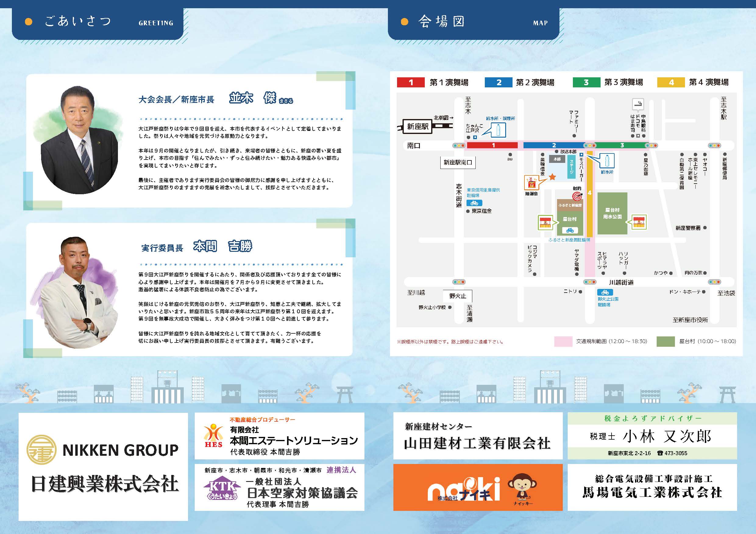Click the water bottle icon near ちゃんこ江戸沢
The height and width of the screenshot is (534, 756).
[498, 130]
